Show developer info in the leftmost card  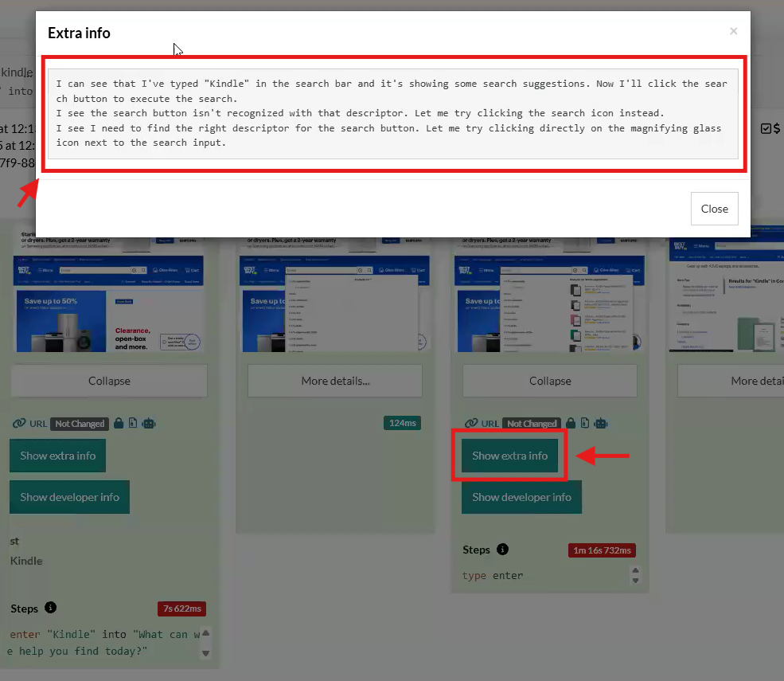[x=69, y=497]
